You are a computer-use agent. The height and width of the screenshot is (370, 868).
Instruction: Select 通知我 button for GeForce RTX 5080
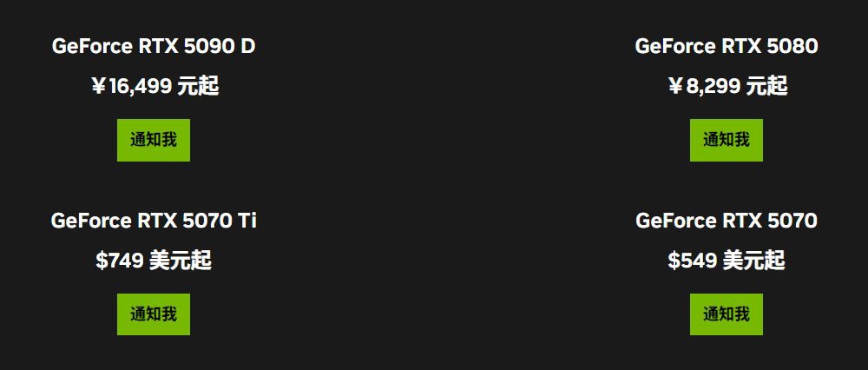point(727,140)
